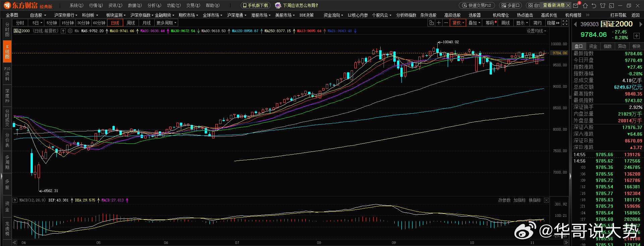Collapse the side panel with 隐藏
644x246 pixels.
pyautogui.click(x=553, y=23)
